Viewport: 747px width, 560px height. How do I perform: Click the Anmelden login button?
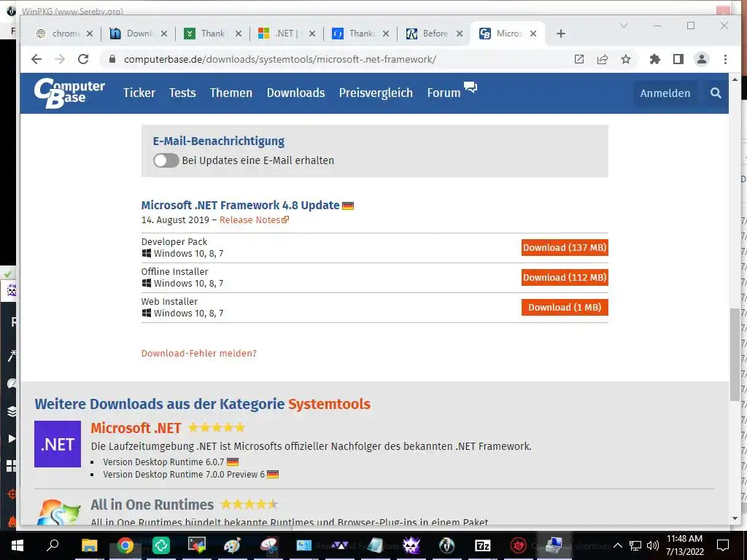(x=665, y=93)
